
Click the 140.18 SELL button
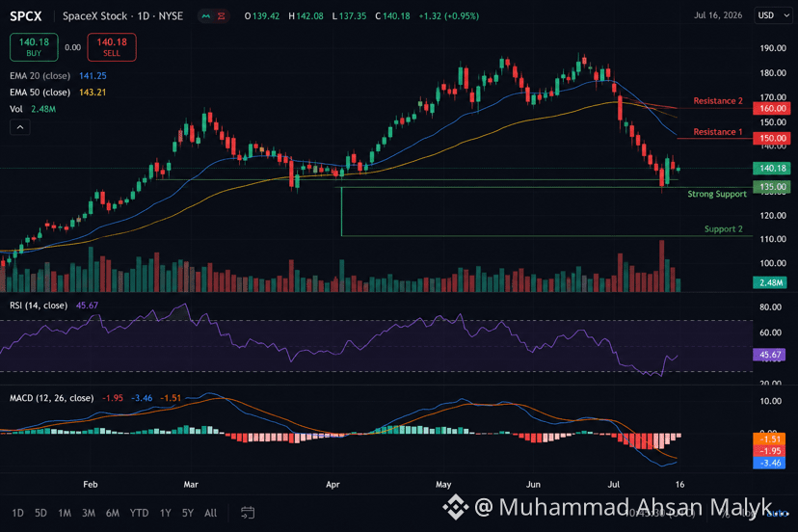coord(112,47)
